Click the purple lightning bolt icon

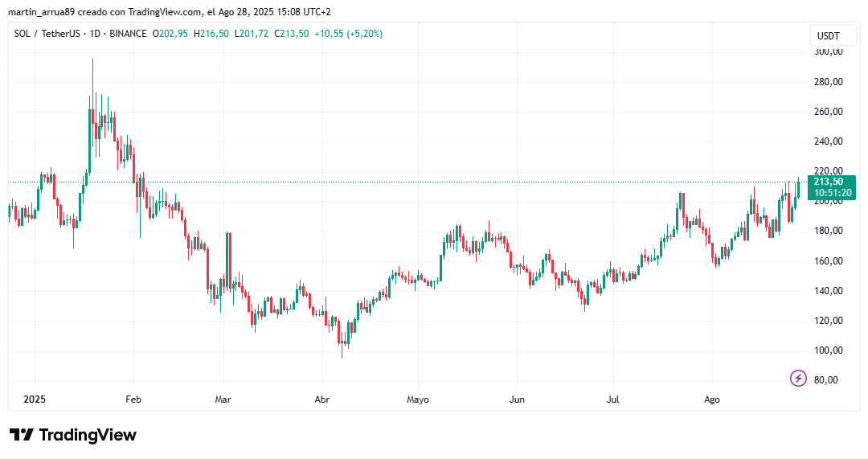798,378
